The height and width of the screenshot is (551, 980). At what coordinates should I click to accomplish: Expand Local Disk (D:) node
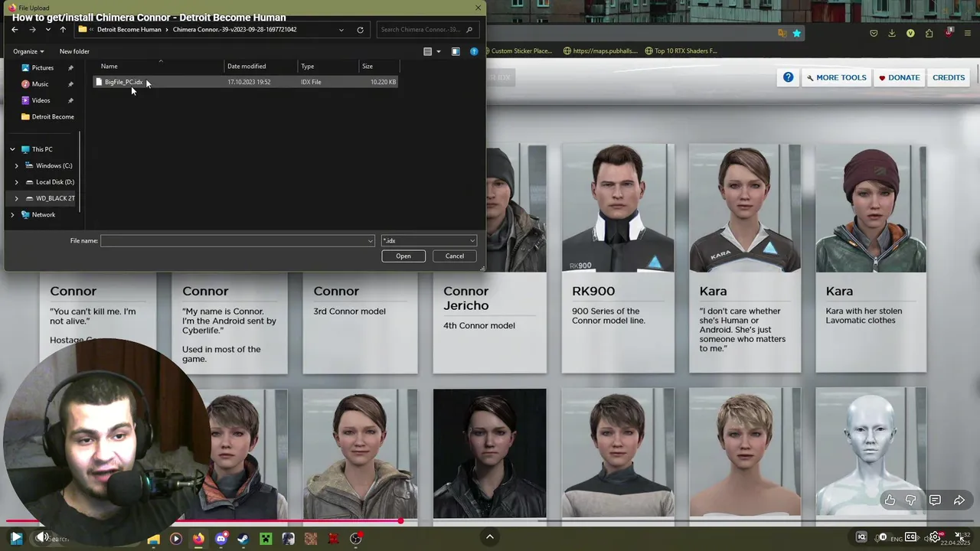16,182
